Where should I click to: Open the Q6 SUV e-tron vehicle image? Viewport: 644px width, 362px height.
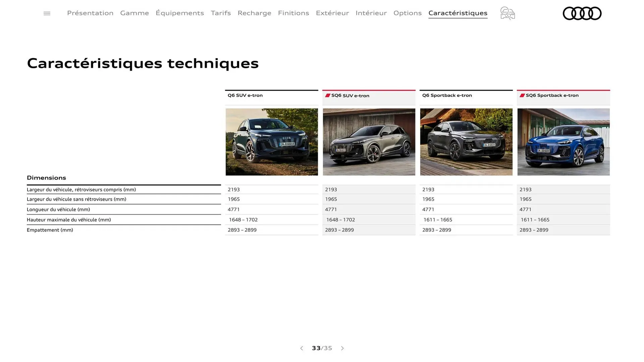click(271, 142)
